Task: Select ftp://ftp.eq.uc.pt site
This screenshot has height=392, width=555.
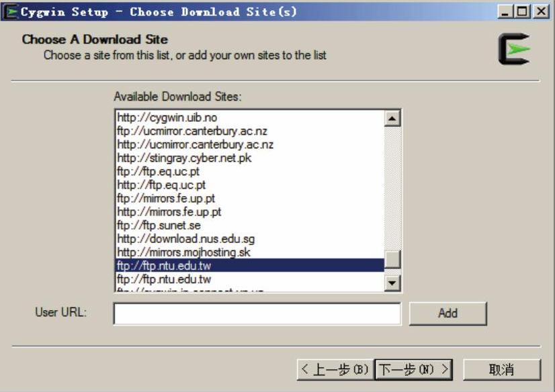Action: pyautogui.click(x=250, y=171)
